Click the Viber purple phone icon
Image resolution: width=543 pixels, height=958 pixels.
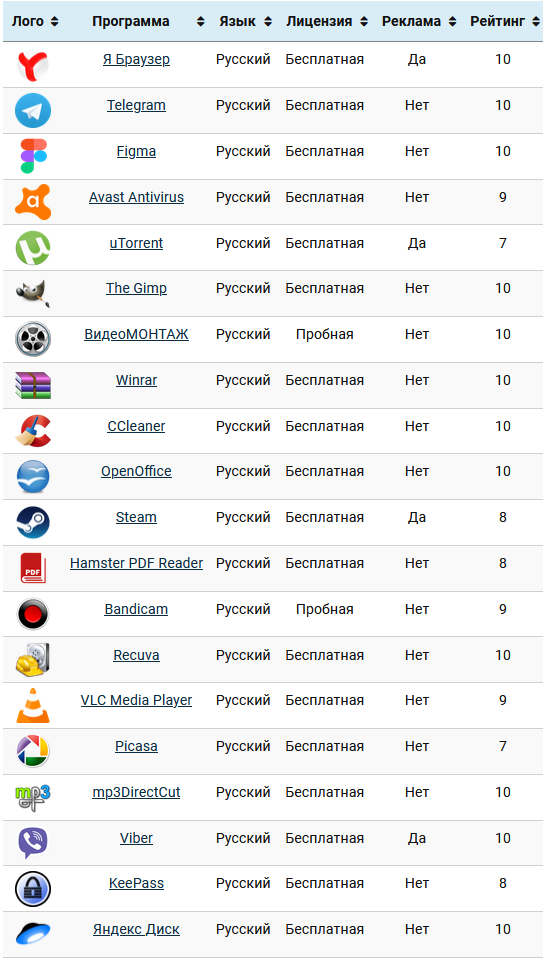pyautogui.click(x=33, y=843)
